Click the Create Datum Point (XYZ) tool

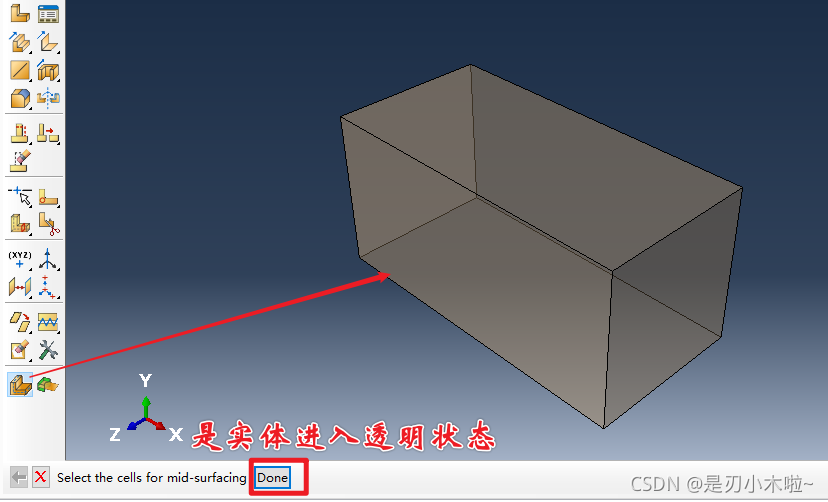point(20,260)
